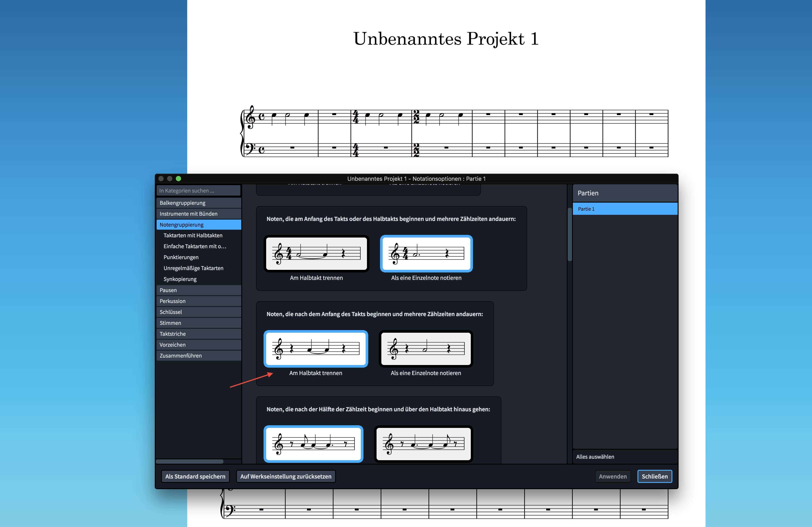Choose single half note between rests option

tap(426, 348)
